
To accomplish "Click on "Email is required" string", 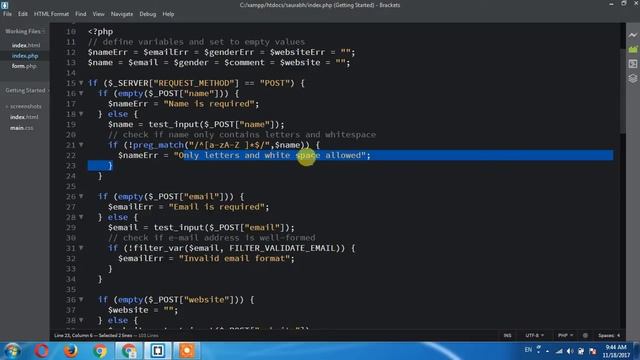I will point(216,207).
